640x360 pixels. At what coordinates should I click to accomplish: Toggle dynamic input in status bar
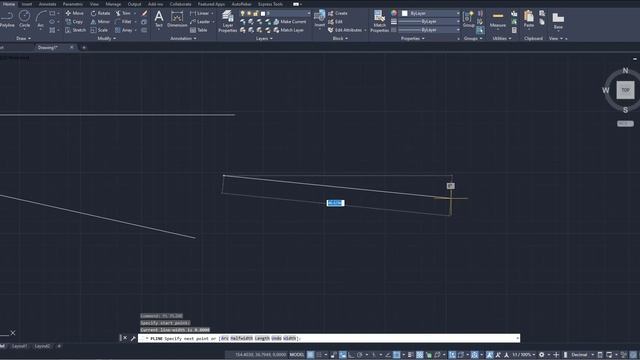point(342,355)
